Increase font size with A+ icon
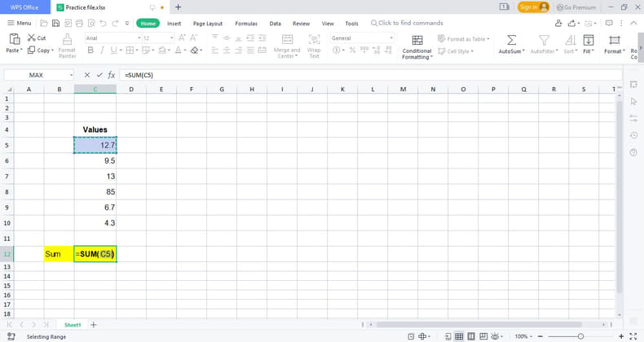The image size is (644, 342). click(182, 37)
